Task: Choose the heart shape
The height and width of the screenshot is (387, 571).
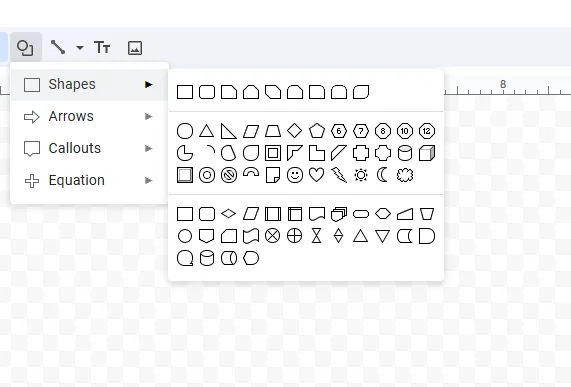Action: pyautogui.click(x=316, y=175)
